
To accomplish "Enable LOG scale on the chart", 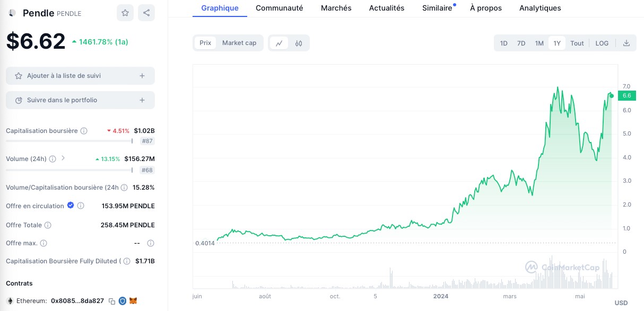I will pos(602,43).
